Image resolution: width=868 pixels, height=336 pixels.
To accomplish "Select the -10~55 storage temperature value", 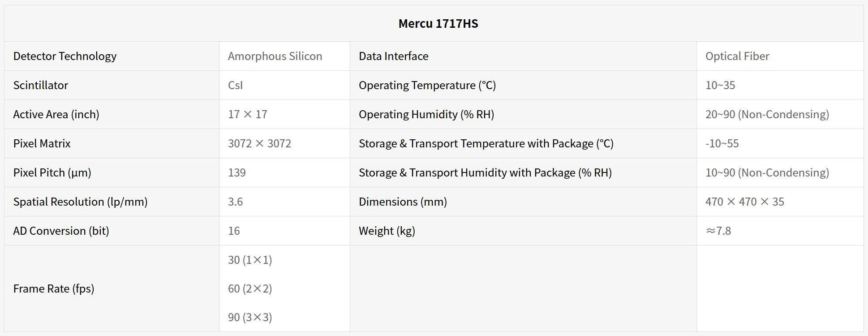I will pos(722,144).
